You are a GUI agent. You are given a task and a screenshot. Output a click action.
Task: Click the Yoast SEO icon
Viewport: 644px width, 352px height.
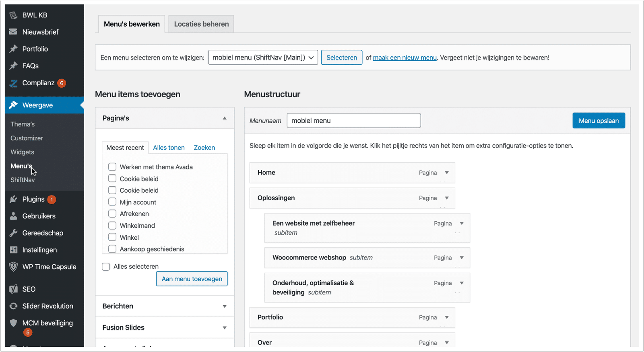(x=13, y=289)
